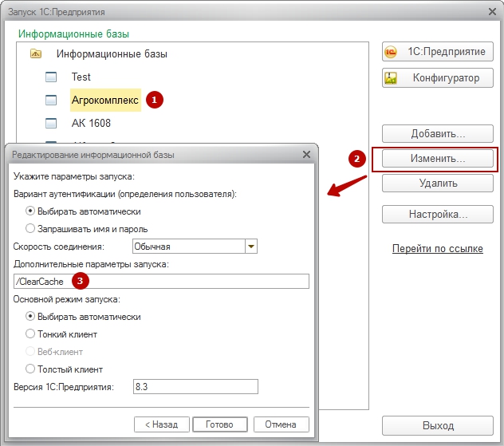
Task: Close the Редактирование информационной базы dialog
Action: coord(306,154)
